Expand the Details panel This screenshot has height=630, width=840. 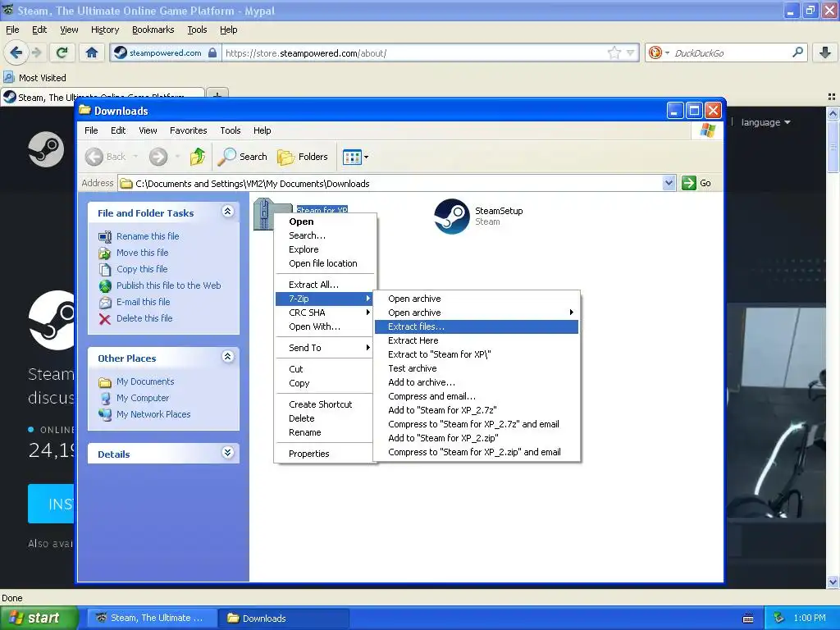point(228,453)
